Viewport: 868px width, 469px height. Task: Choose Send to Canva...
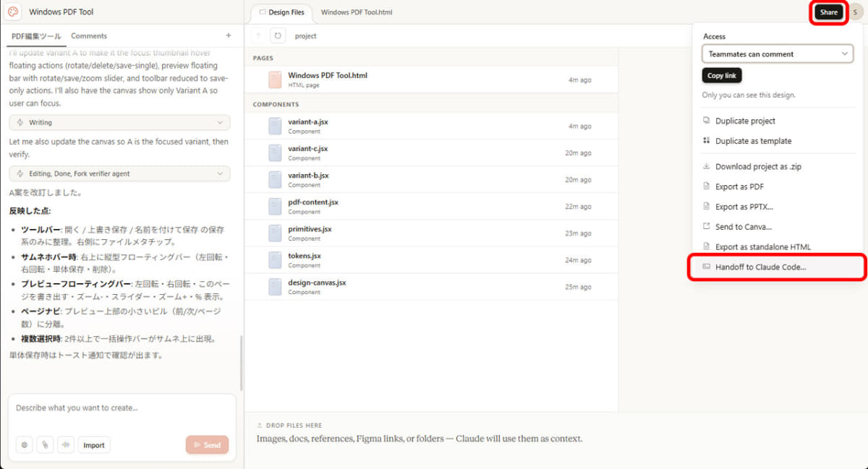point(743,227)
